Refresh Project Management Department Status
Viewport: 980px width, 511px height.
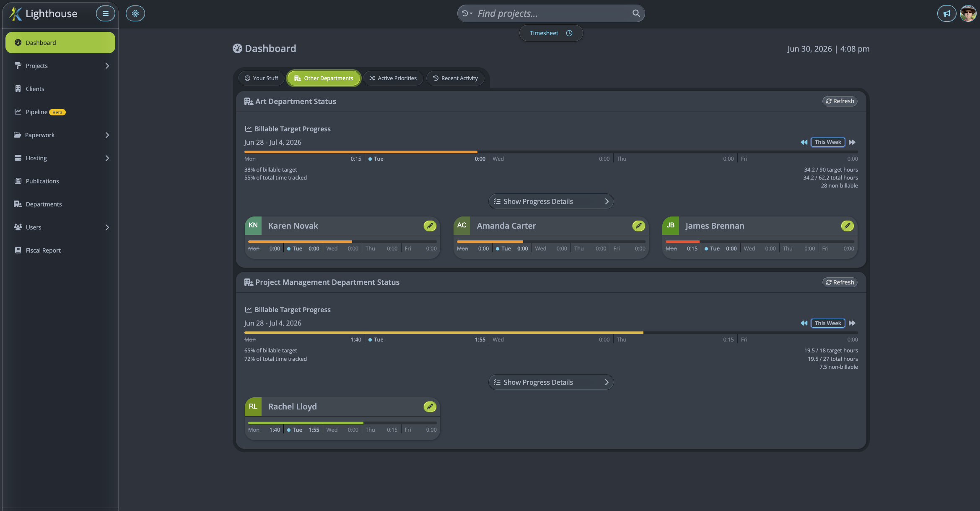click(x=840, y=282)
